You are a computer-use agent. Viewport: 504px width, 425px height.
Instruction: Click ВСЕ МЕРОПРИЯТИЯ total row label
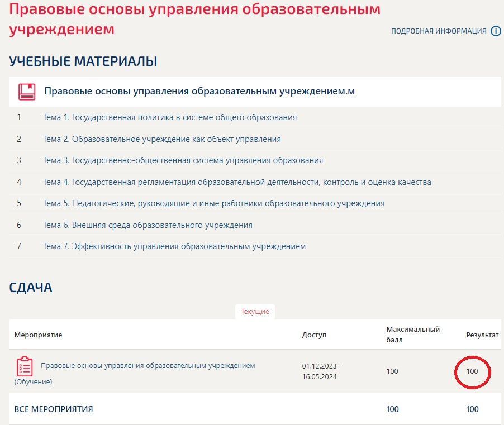point(53,409)
